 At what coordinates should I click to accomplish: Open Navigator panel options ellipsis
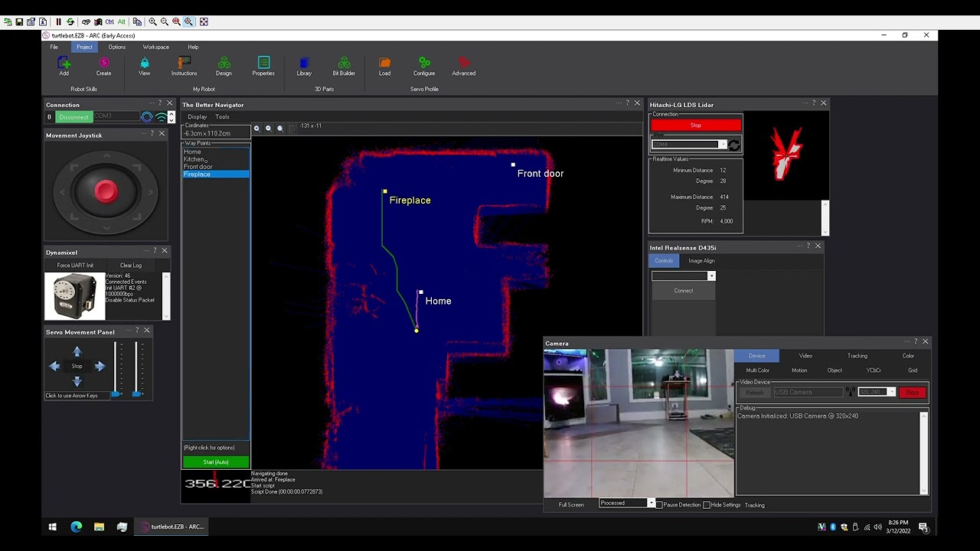pyautogui.click(x=619, y=103)
